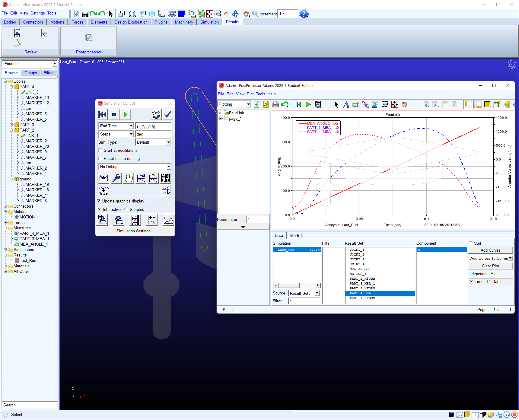Image resolution: width=519 pixels, height=420 pixels.
Task: Click the reload refresh icon in PostProcessor toolbar
Action: [266, 104]
